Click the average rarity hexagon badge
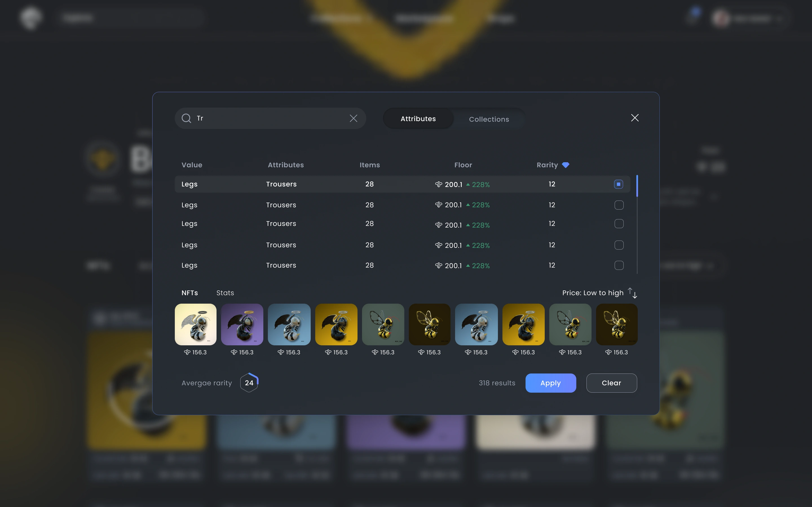Image resolution: width=812 pixels, height=507 pixels. [x=249, y=383]
